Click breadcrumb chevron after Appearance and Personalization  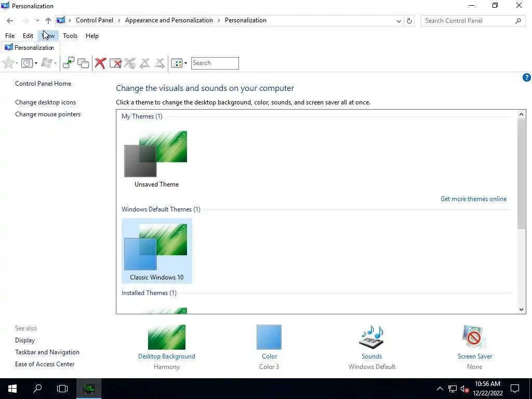(x=219, y=21)
